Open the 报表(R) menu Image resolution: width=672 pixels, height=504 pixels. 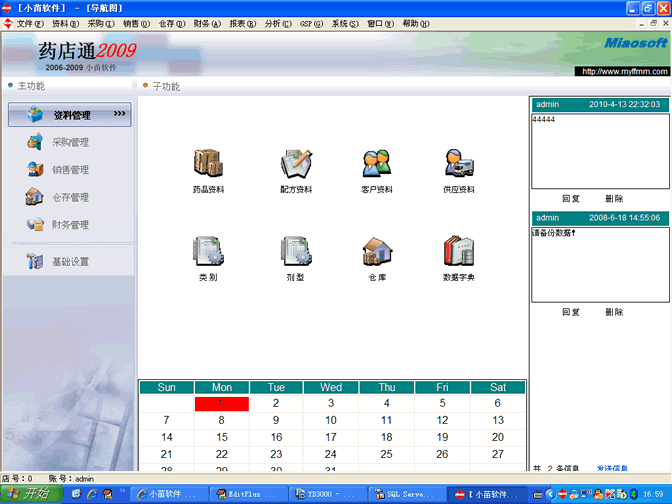pos(243,24)
